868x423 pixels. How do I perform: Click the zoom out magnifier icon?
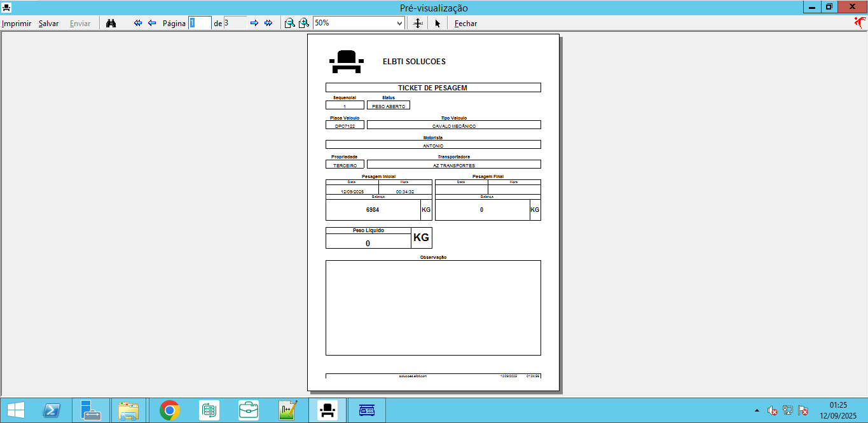(289, 24)
